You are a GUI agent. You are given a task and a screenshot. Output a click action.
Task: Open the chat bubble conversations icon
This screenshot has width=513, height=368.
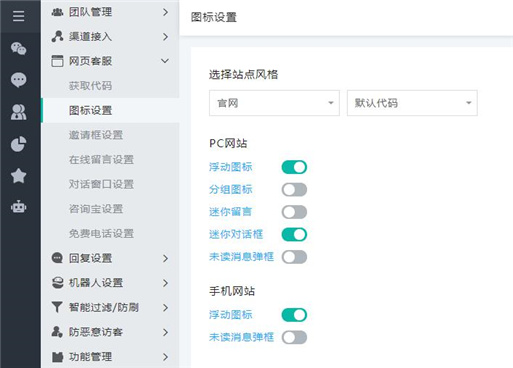pyautogui.click(x=19, y=80)
